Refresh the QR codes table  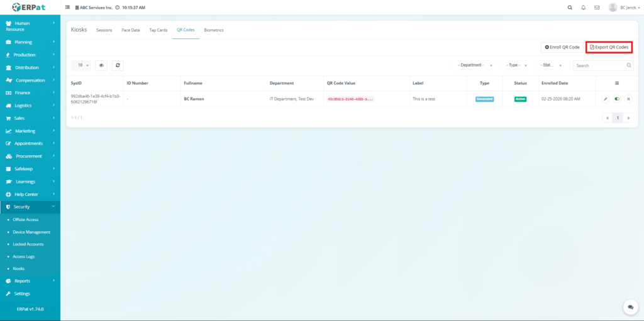point(118,65)
